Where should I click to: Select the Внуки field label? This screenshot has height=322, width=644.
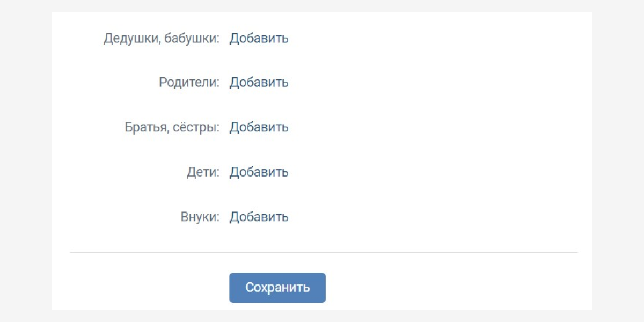pyautogui.click(x=200, y=217)
